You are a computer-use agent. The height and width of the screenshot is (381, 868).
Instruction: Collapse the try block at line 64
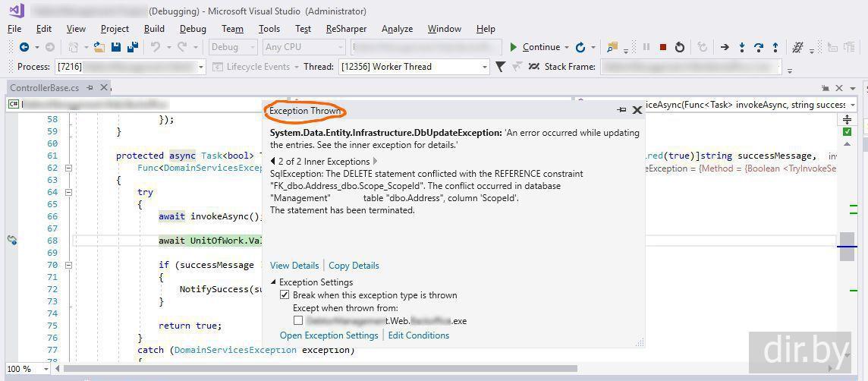pos(68,192)
